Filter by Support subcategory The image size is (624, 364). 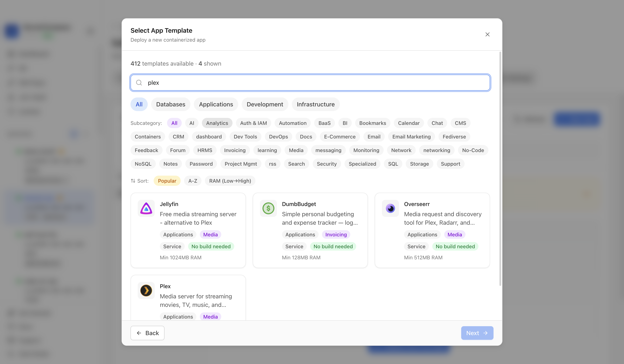(x=450, y=164)
